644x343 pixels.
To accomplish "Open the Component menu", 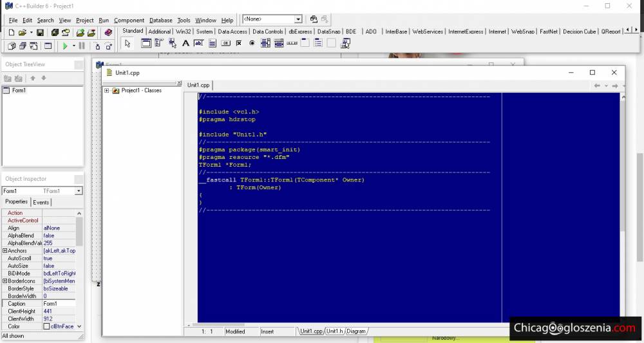I will click(x=129, y=20).
